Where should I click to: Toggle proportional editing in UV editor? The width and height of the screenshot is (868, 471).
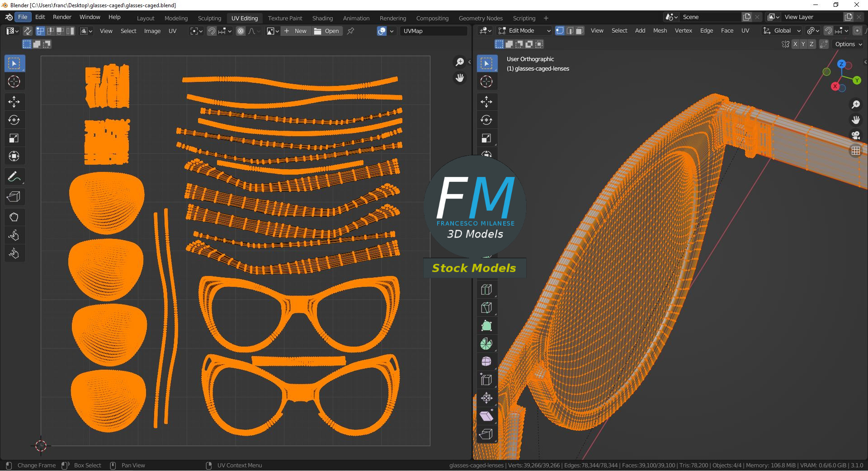click(241, 31)
